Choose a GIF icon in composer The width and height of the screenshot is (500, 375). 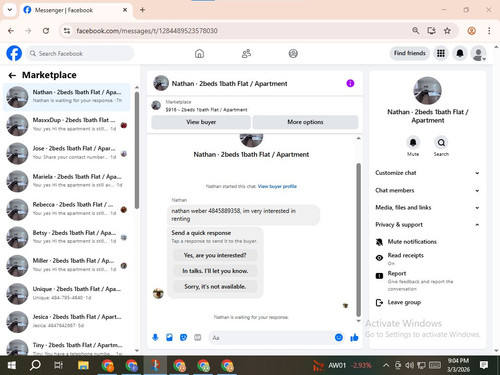tap(198, 338)
